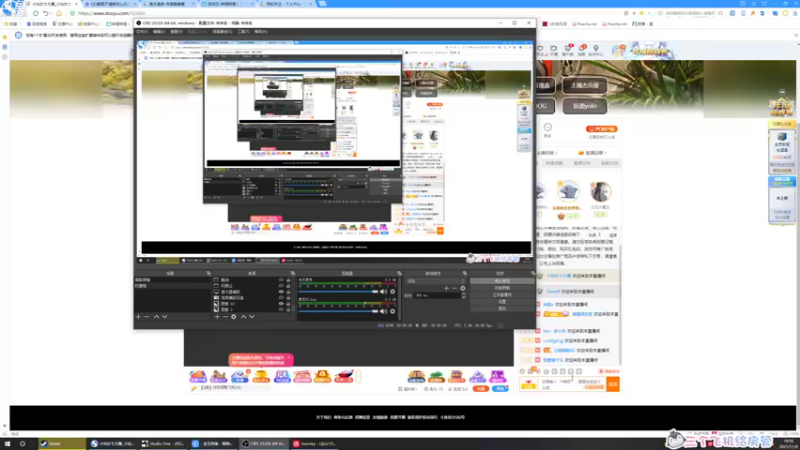Click the Douyu chat message input box
Screen dimensions: 800x450
[x=572, y=384]
